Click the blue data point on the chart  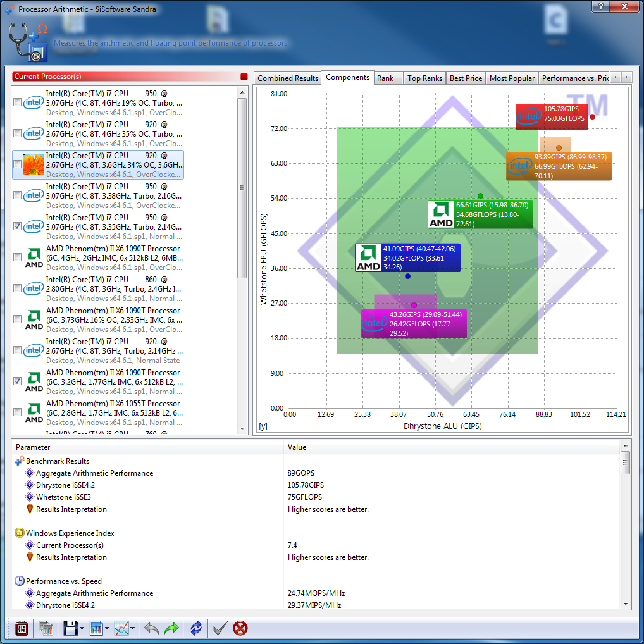pos(407,276)
